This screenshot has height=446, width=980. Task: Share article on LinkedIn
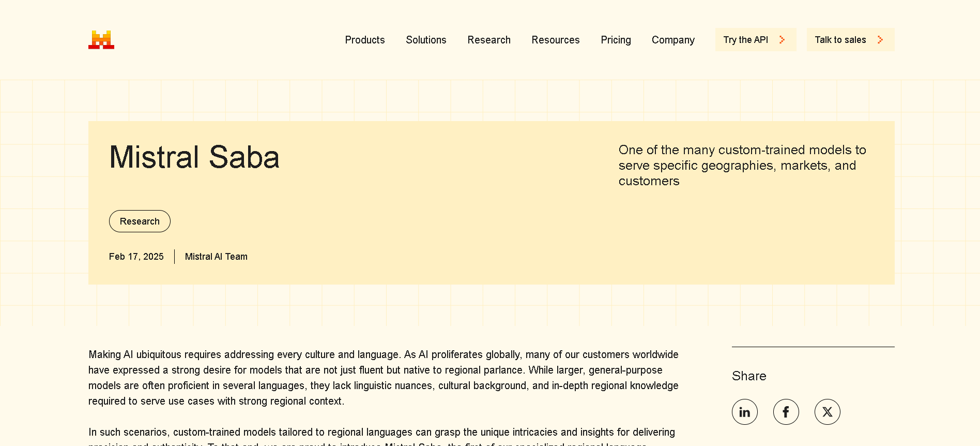point(745,412)
